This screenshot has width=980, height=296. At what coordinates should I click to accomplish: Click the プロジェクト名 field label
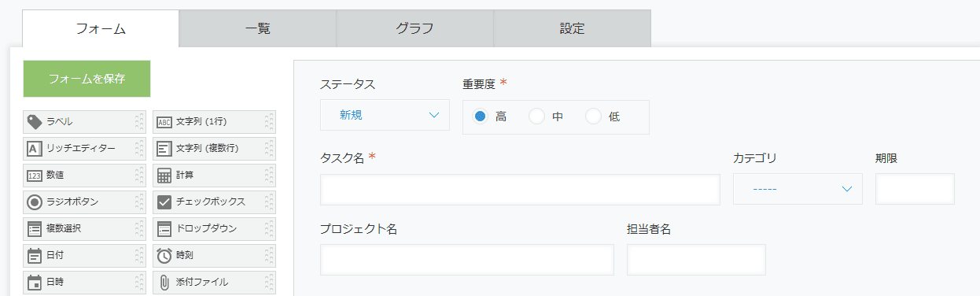point(358,229)
